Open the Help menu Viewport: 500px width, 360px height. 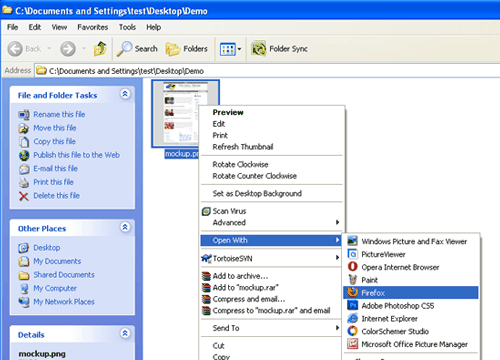click(x=153, y=27)
